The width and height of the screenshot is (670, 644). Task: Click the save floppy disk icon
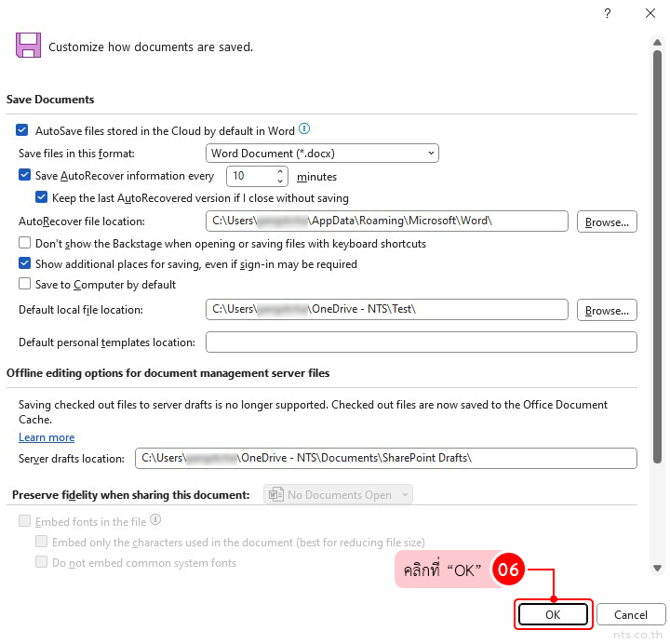[28, 46]
